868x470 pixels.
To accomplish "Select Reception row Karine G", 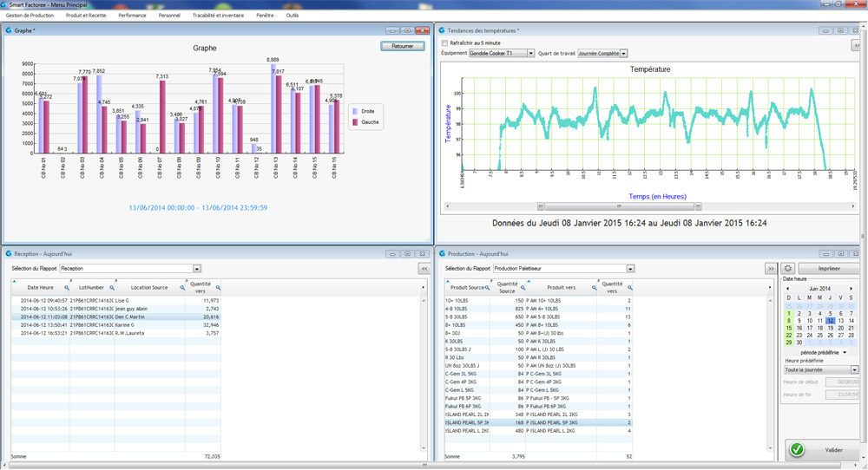I will tap(115, 325).
